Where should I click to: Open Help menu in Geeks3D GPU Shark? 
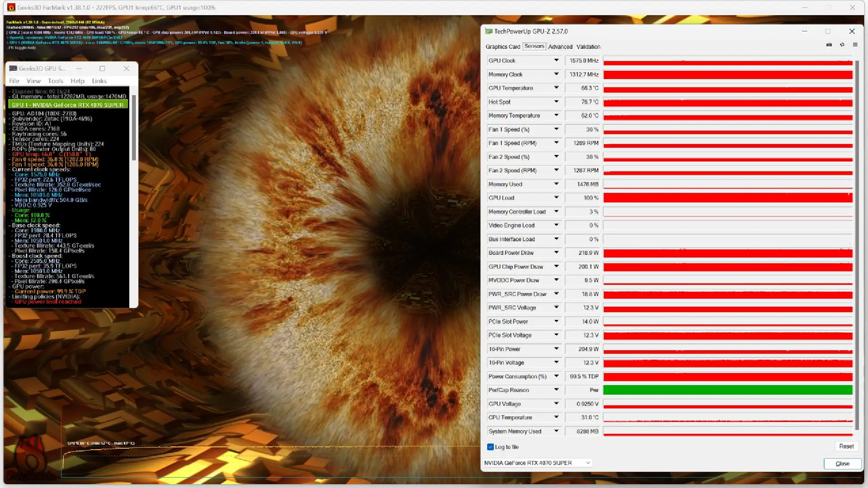[x=76, y=81]
